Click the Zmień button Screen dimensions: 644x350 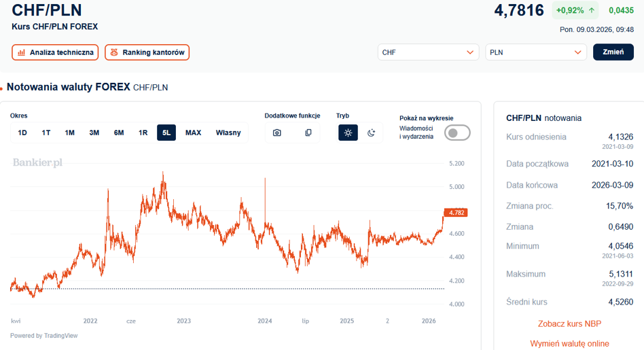tap(613, 52)
